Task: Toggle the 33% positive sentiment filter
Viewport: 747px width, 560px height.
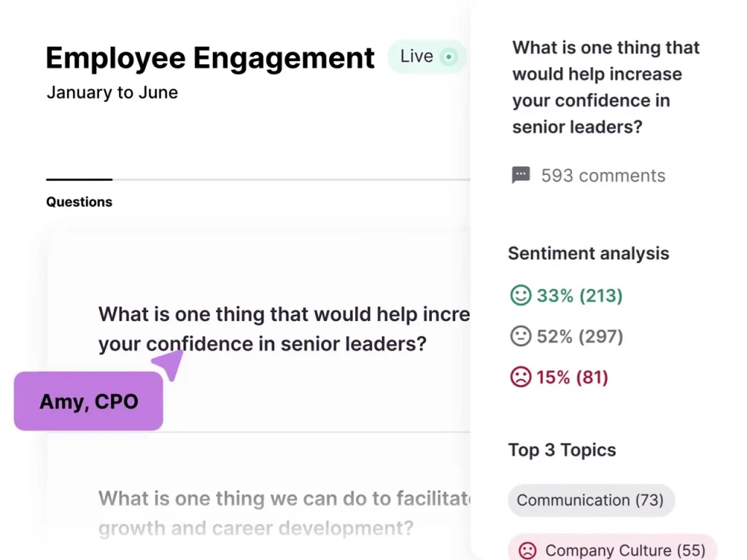Action: pyautogui.click(x=565, y=295)
